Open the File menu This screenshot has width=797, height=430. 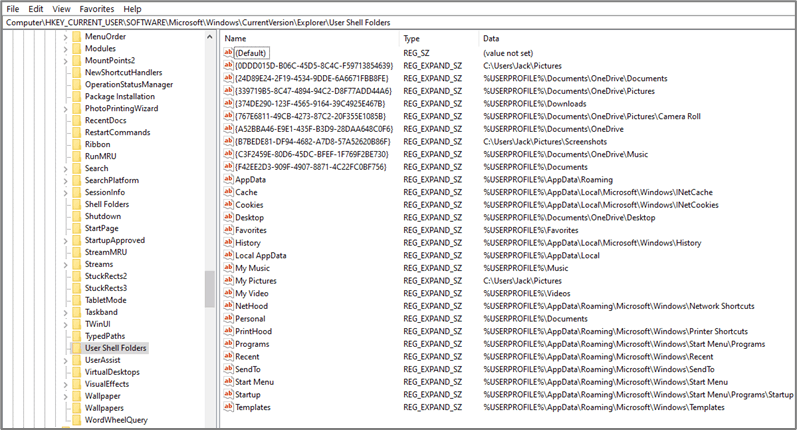tap(12, 9)
